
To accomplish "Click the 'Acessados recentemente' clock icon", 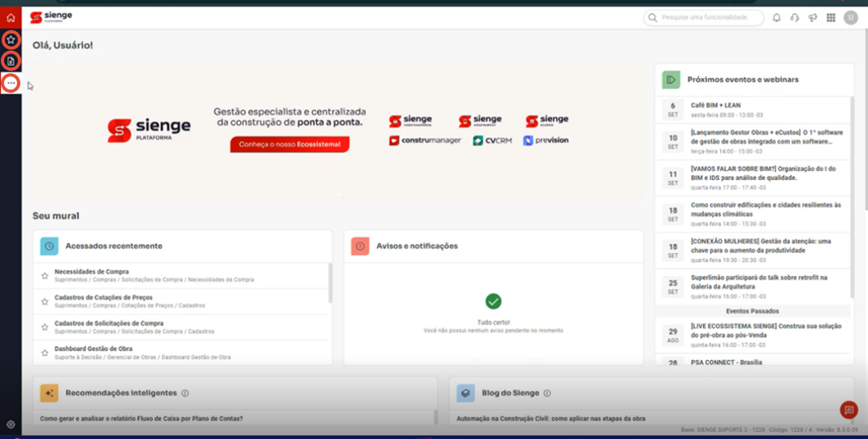I will coord(49,246).
